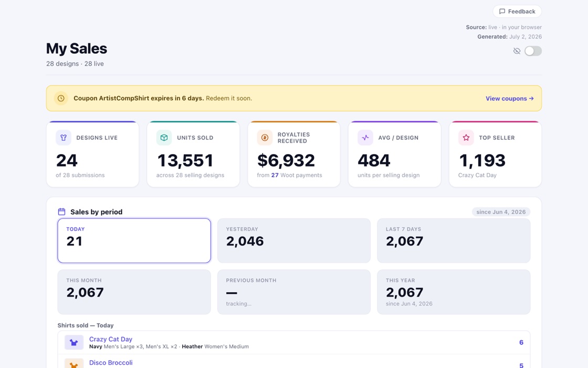Click the 484 avg per design value

coord(374,161)
